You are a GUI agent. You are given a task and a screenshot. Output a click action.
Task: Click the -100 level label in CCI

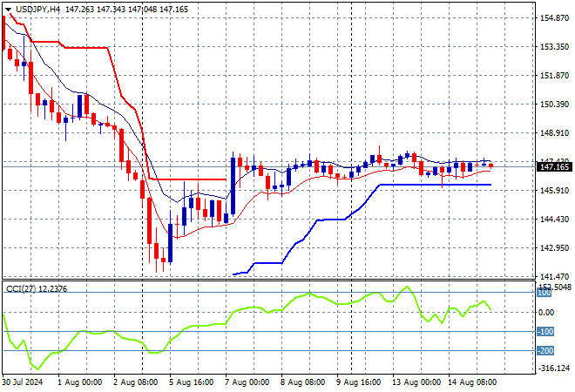[545, 332]
